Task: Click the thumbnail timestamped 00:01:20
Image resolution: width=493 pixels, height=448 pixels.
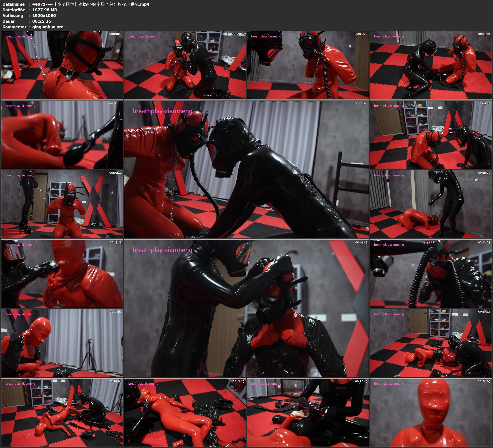Action: tap(62, 65)
